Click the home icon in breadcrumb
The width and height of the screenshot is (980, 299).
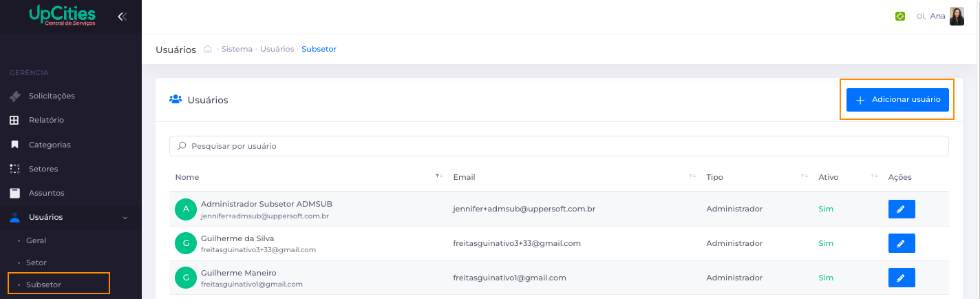pos(208,50)
